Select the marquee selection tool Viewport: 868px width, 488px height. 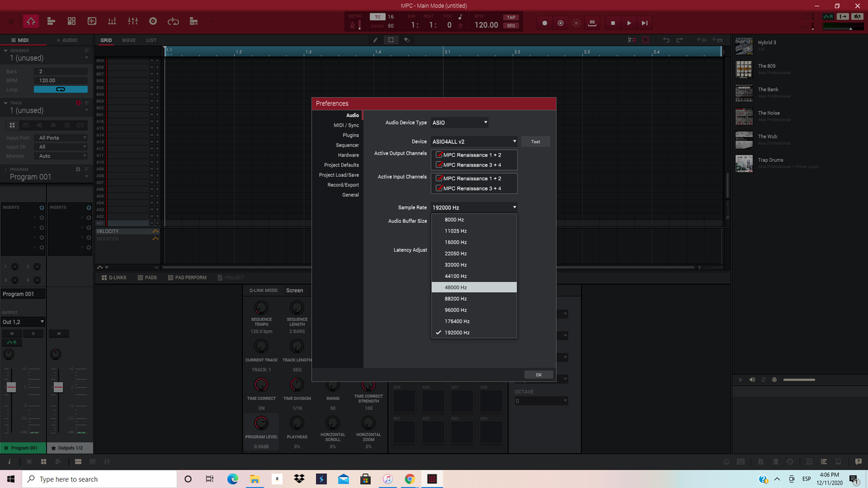pyautogui.click(x=391, y=40)
